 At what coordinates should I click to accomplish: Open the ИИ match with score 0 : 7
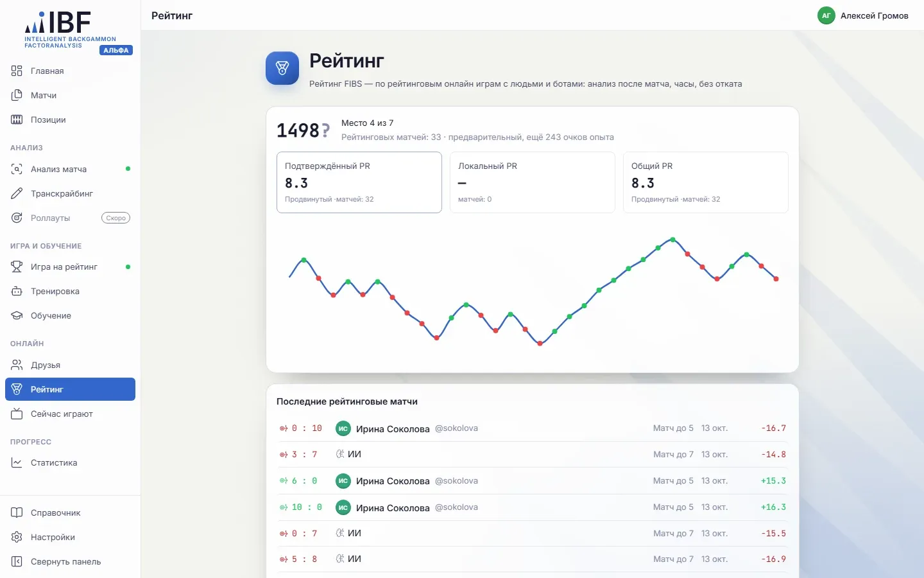click(533, 534)
